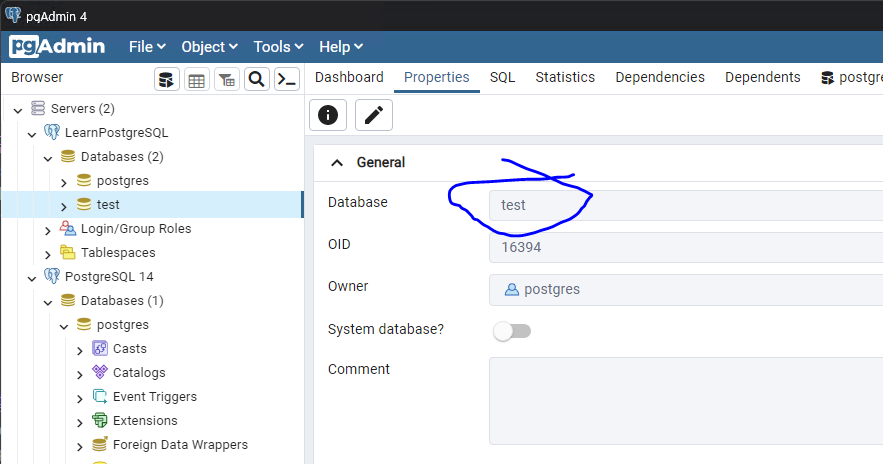Viewport: 883px width, 464px height.
Task: Click inside the Comment text area
Action: pyautogui.click(x=686, y=401)
